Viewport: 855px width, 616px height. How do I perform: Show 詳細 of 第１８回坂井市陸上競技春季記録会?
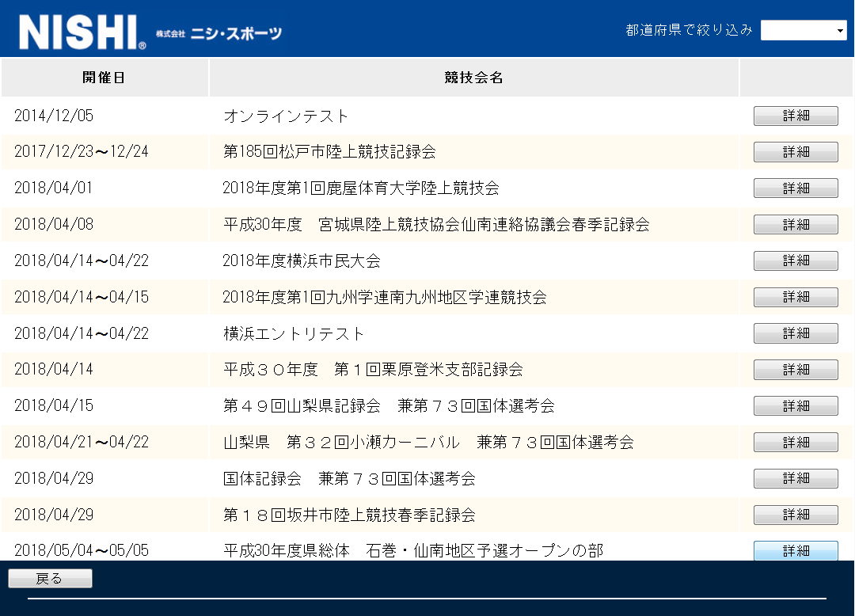pyautogui.click(x=795, y=515)
